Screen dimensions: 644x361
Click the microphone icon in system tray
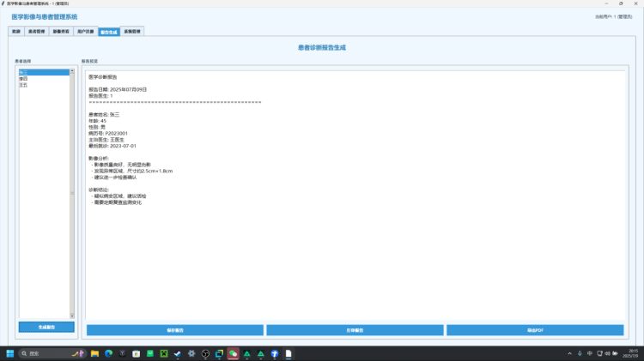click(x=580, y=353)
